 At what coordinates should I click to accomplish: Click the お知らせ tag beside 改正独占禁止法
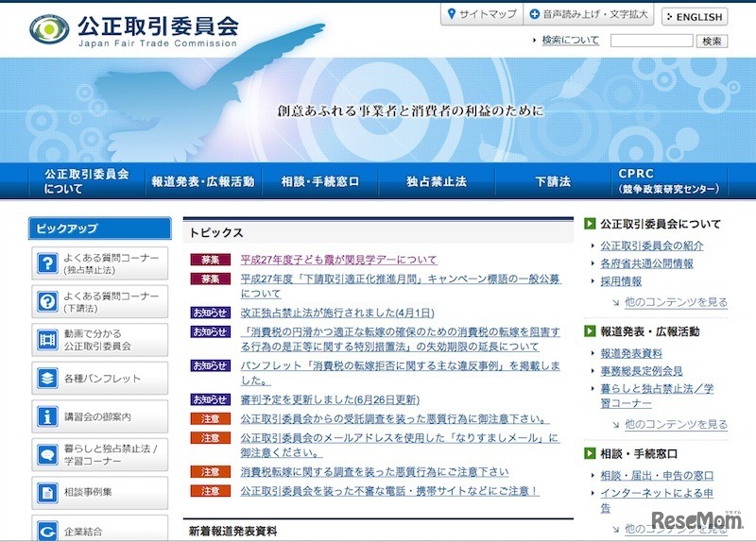pyautogui.click(x=210, y=313)
